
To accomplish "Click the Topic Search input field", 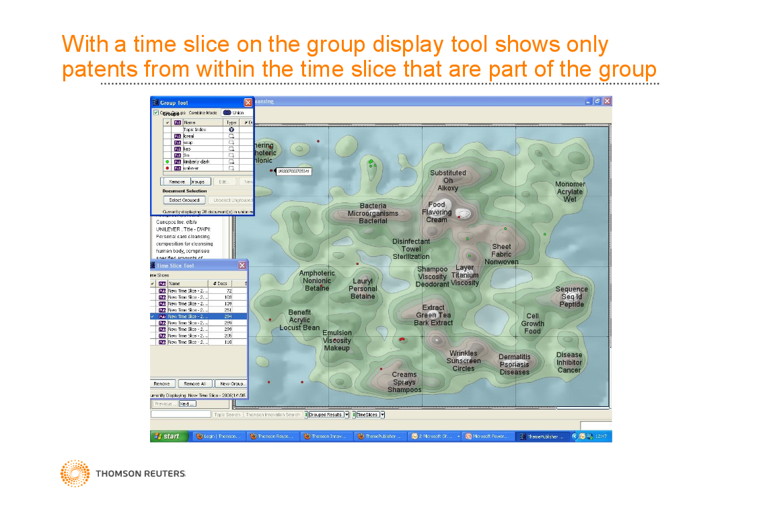I will pos(180,414).
